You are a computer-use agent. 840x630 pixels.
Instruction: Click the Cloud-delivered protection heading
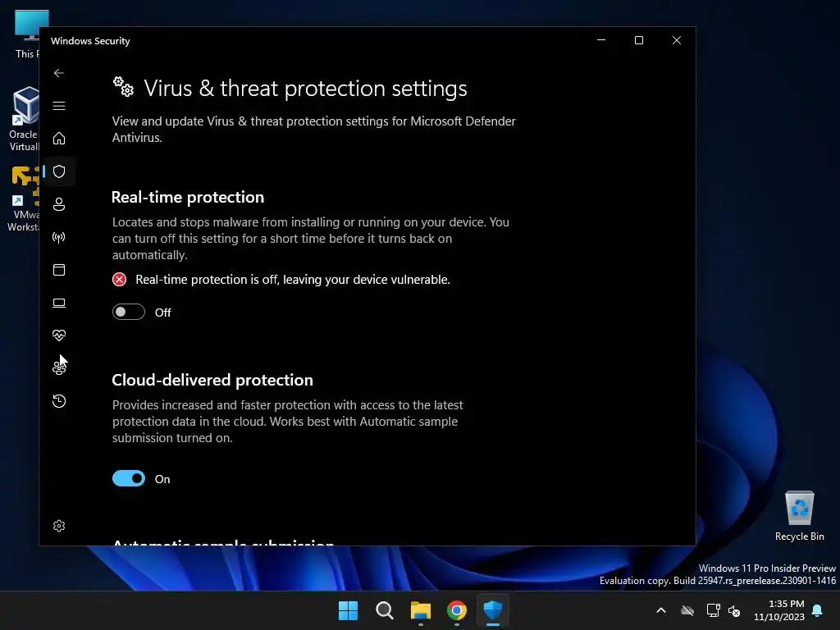(x=212, y=380)
